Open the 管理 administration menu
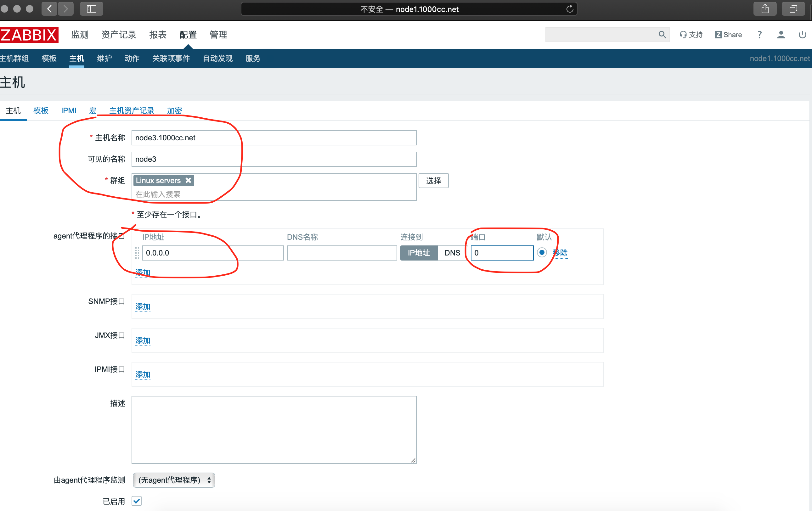This screenshot has width=812, height=511. tap(218, 35)
